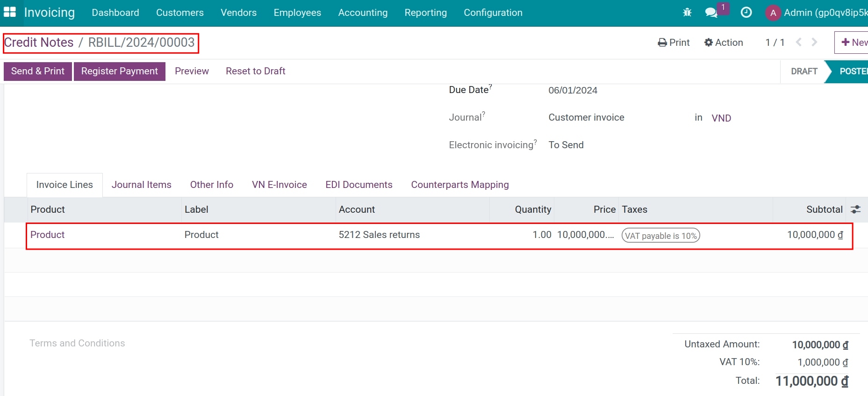Open the conversations chat icon
Viewport: 868px width, 396px height.
[711, 13]
